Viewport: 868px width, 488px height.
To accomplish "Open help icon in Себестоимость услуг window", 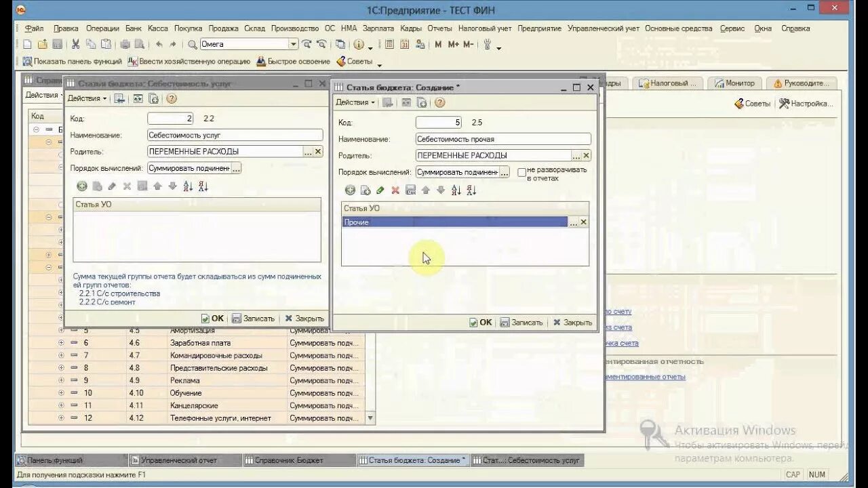I will pos(171,98).
